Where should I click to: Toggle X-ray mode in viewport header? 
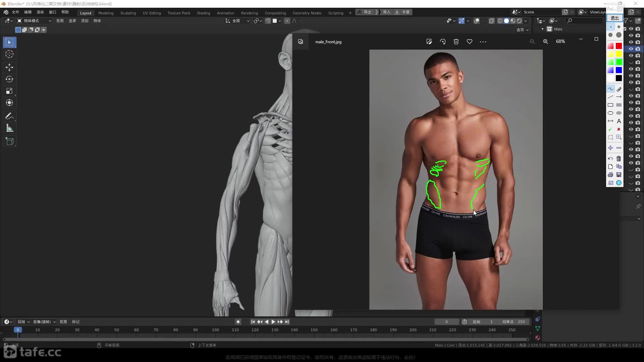click(491, 21)
